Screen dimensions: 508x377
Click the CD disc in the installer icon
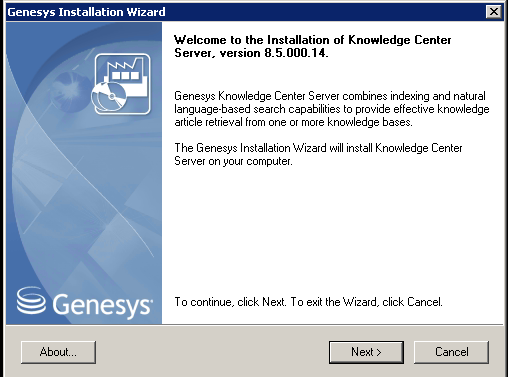(109, 97)
